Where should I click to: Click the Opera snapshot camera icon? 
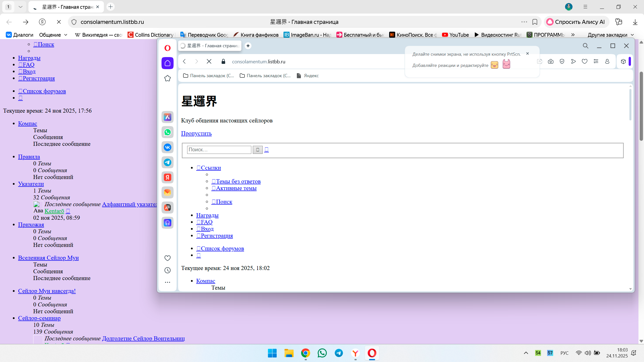coord(551,62)
